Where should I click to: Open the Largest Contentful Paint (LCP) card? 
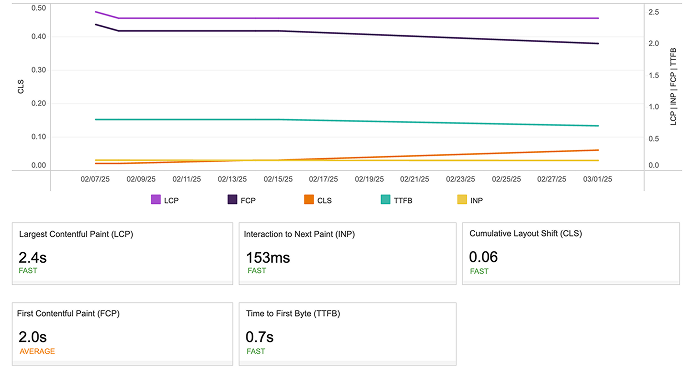coord(123,253)
